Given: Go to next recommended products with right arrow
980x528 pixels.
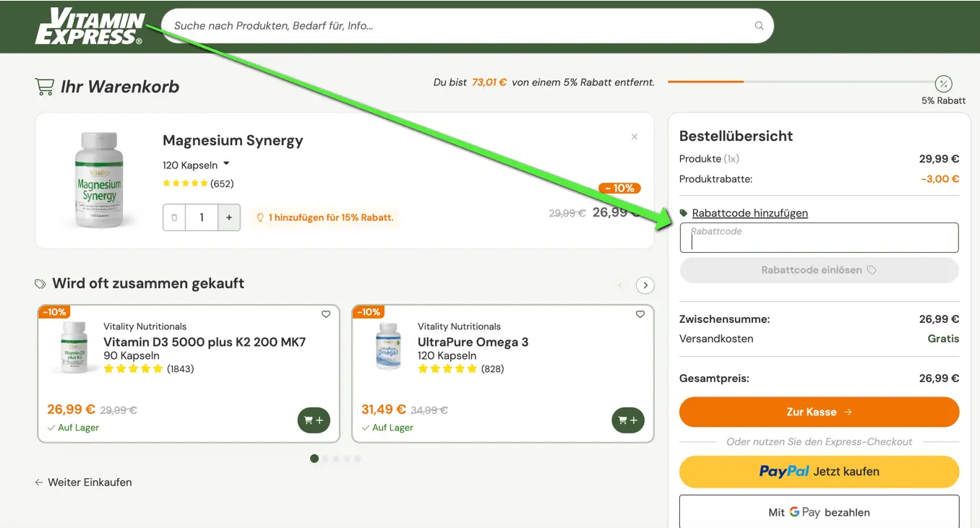Looking at the screenshot, I should pos(645,285).
